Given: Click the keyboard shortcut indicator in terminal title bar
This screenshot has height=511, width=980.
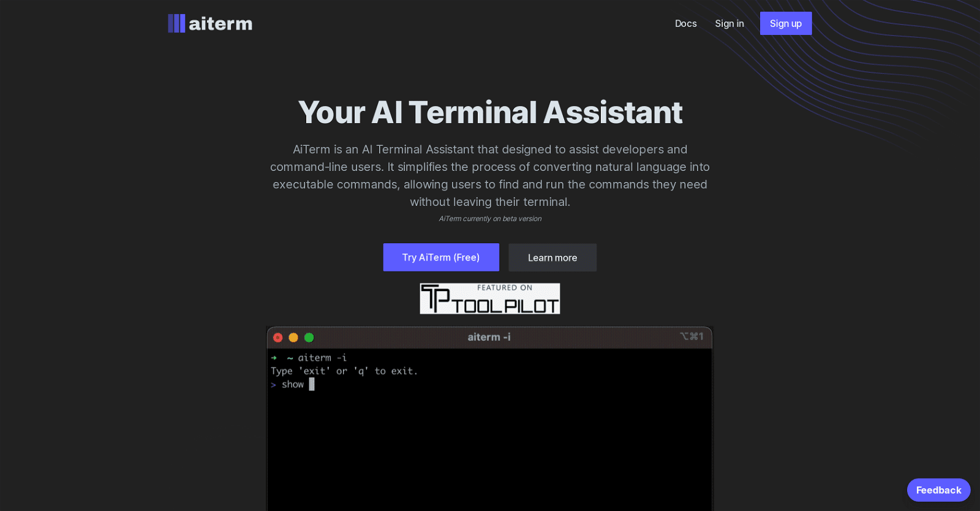Looking at the screenshot, I should click(x=692, y=336).
